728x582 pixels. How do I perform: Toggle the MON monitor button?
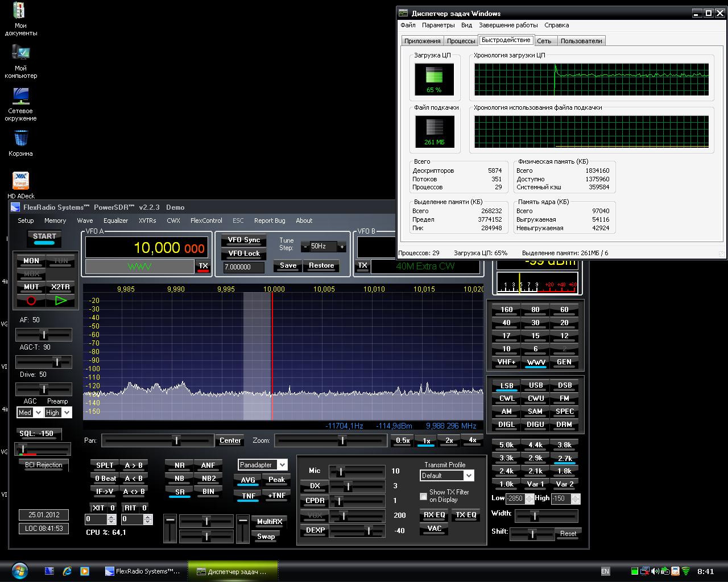tap(31, 261)
